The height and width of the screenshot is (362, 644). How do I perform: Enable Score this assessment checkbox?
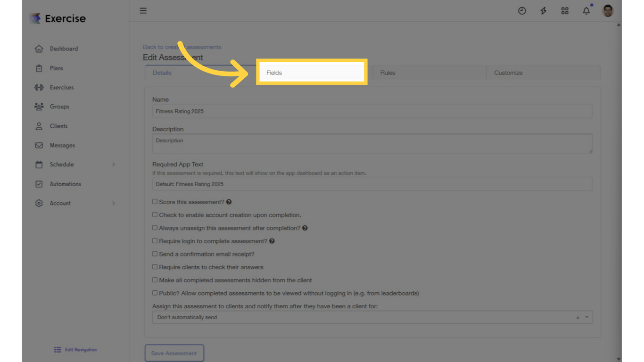coord(155,201)
